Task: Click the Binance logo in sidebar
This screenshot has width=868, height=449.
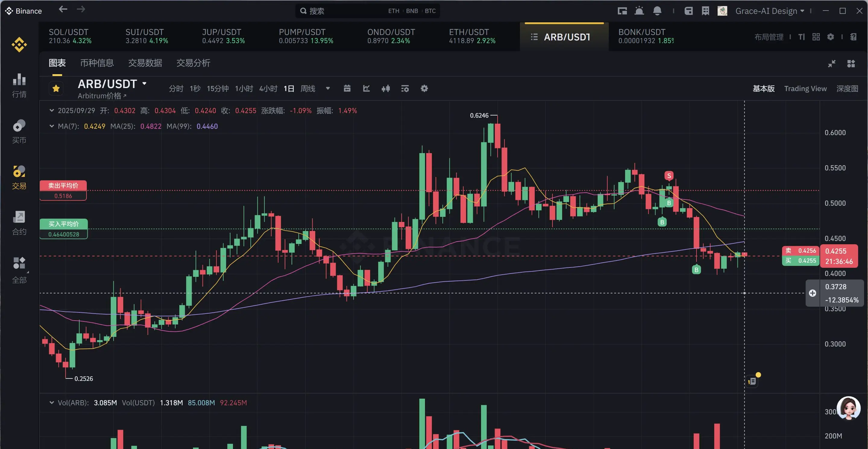Action: coord(19,45)
